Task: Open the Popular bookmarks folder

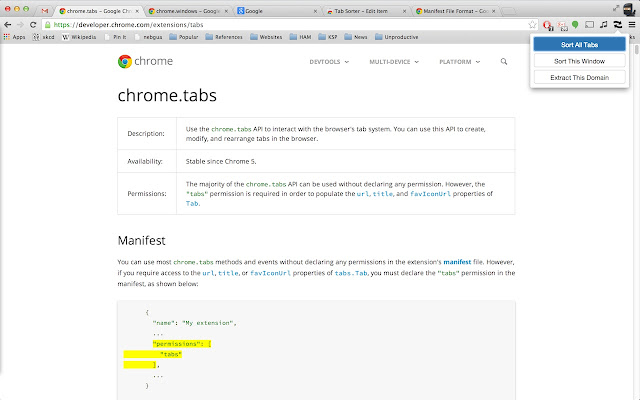Action: tap(184, 37)
